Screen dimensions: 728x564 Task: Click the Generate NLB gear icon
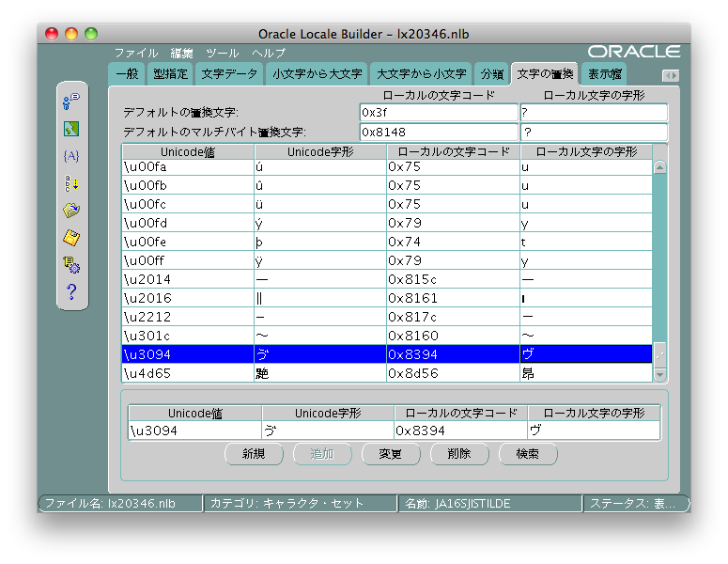point(71,265)
